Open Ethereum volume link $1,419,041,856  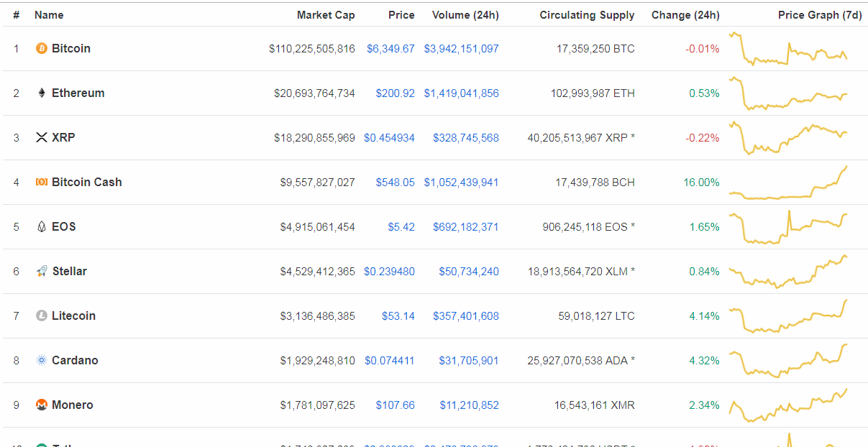(x=461, y=93)
